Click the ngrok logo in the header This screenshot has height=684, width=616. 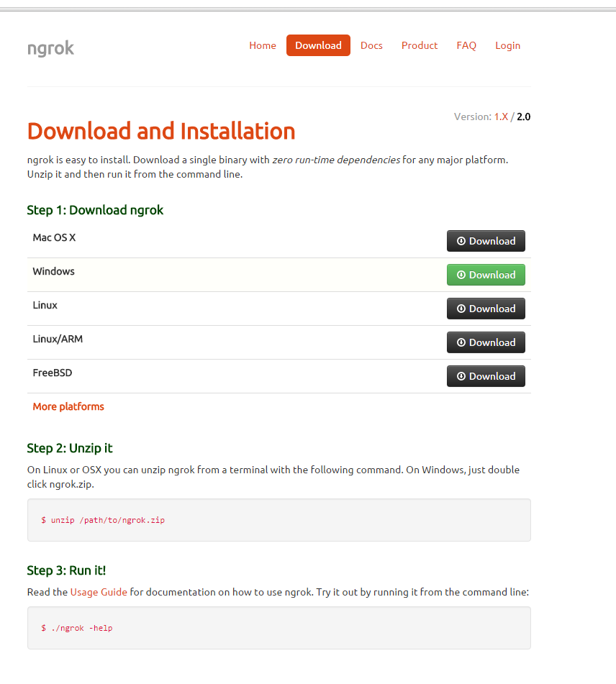tap(50, 48)
